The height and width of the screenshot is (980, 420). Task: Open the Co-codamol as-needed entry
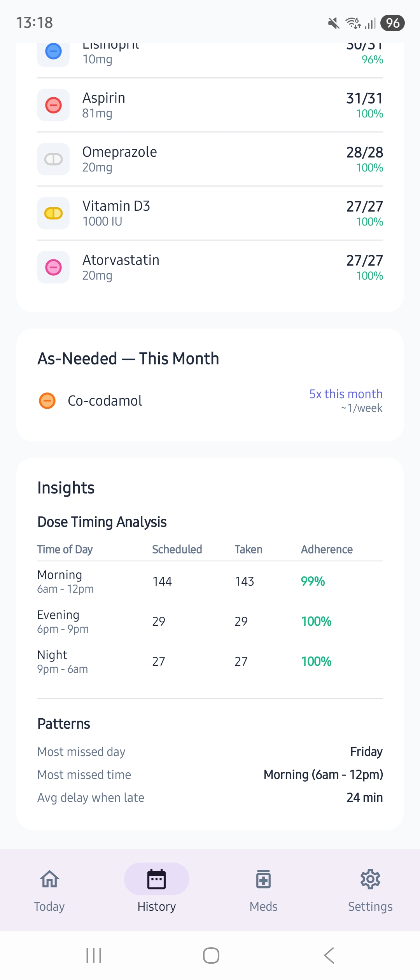tap(105, 401)
